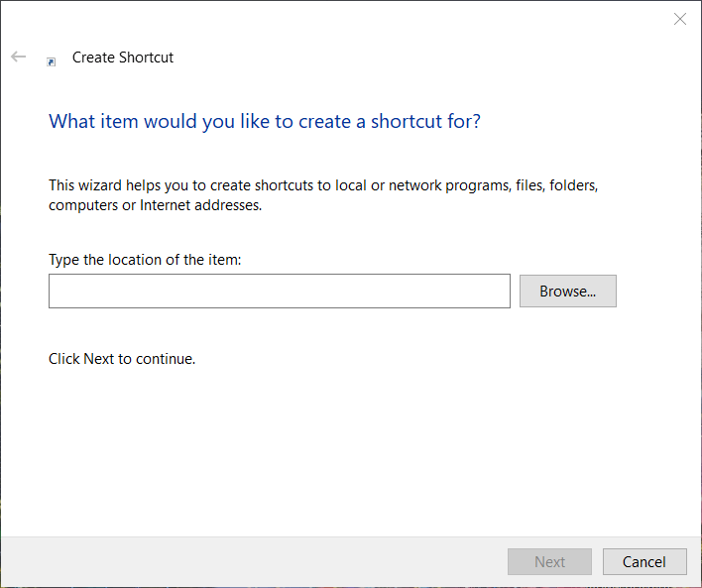
Task: Close the Create Shortcut dialog with X
Action: [x=680, y=19]
